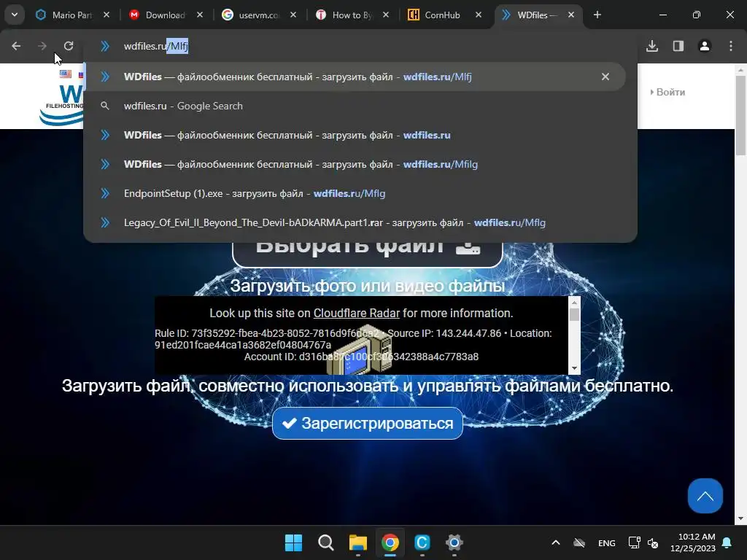Go back using the browser back arrow
This screenshot has width=747, height=560.
16,46
